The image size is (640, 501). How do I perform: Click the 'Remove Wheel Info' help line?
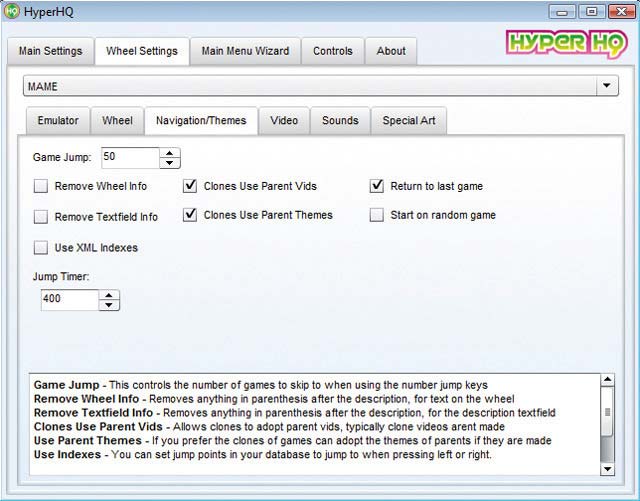[x=274, y=399]
